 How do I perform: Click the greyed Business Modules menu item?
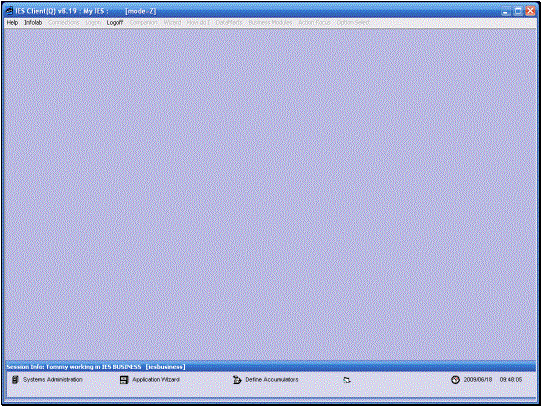[x=270, y=22]
